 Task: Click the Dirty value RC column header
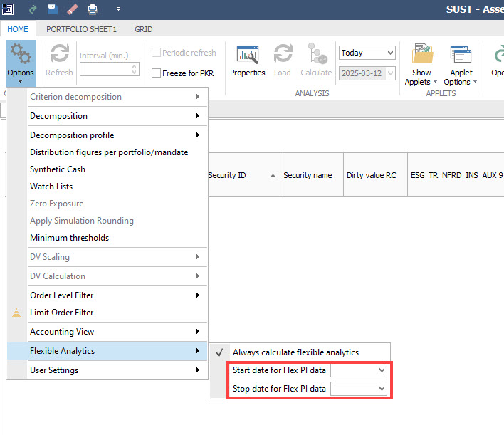pyautogui.click(x=375, y=175)
